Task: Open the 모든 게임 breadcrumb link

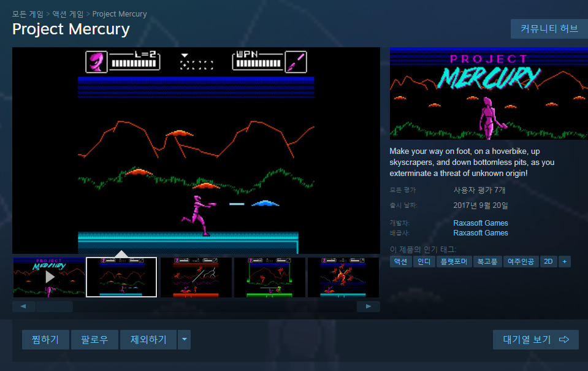Action: [28, 14]
